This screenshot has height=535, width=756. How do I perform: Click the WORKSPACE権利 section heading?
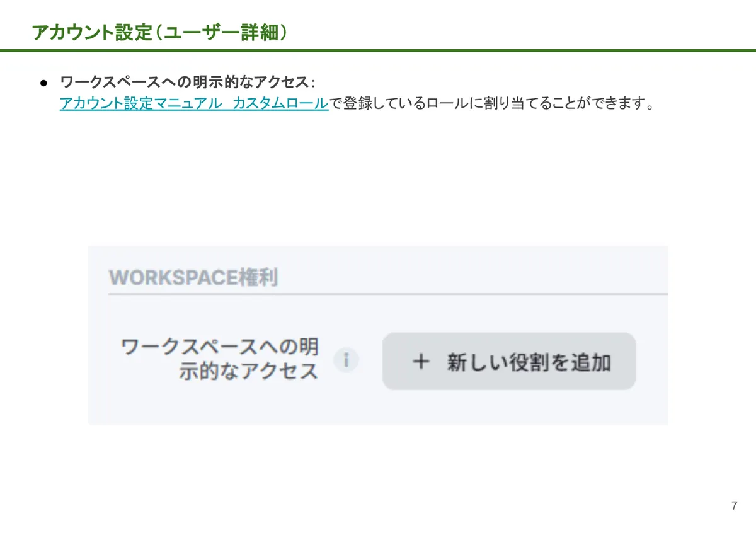(193, 277)
